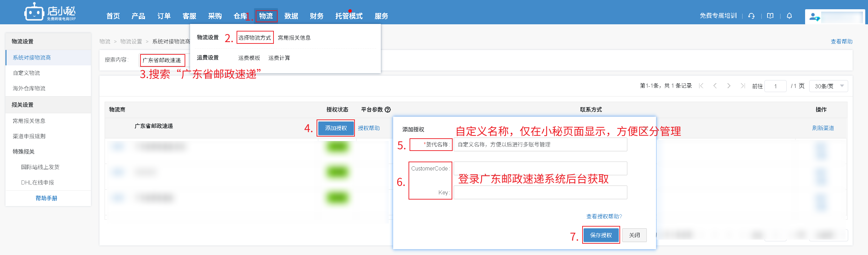Viewport: 868px width, 255px height.
Task: Click the 添加授权 button
Action: pos(336,128)
